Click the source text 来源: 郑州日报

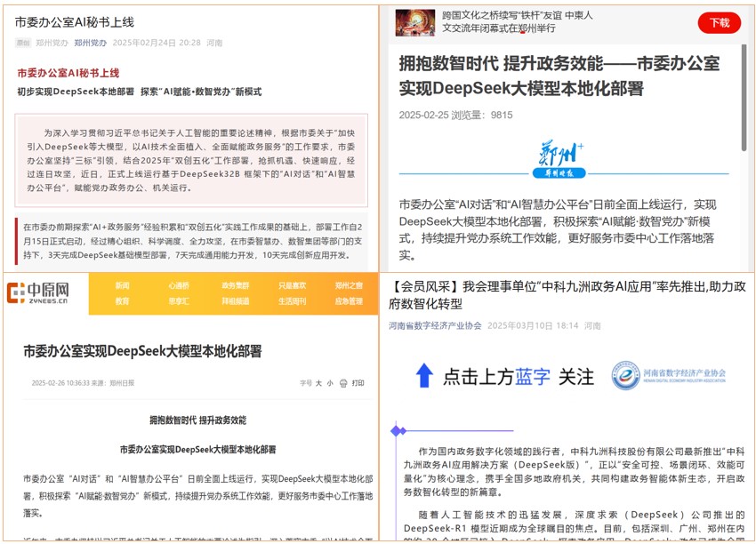pos(113,383)
